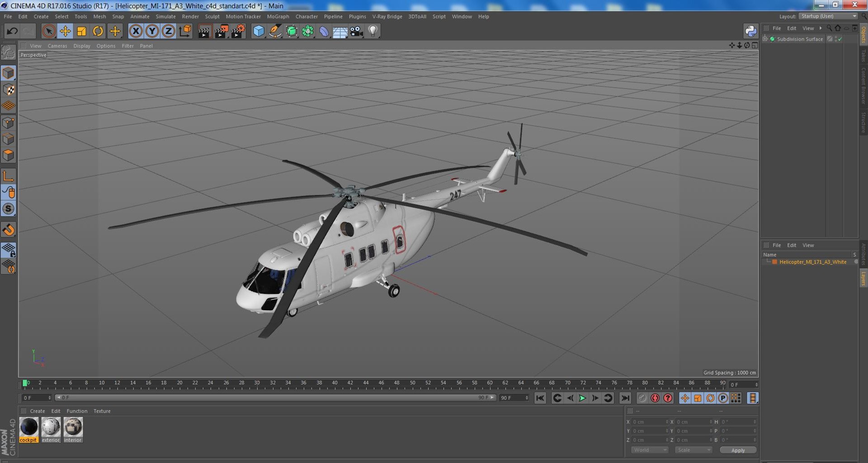Click frame 30 on the timeline
868x463 pixels.
[x=257, y=384]
